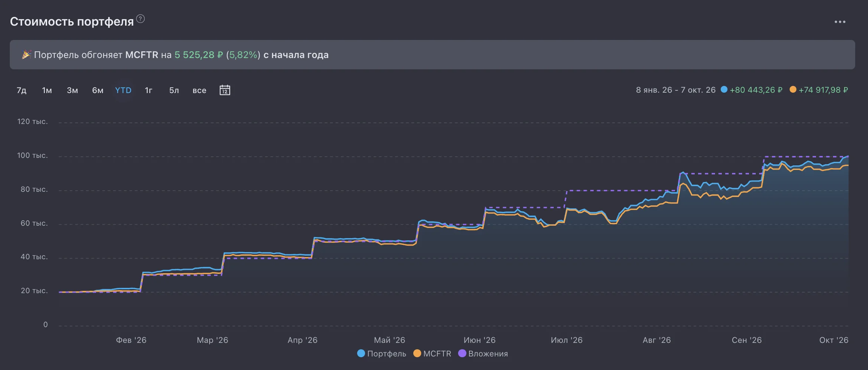Click the orange MCFTR legend dot

pos(417,353)
